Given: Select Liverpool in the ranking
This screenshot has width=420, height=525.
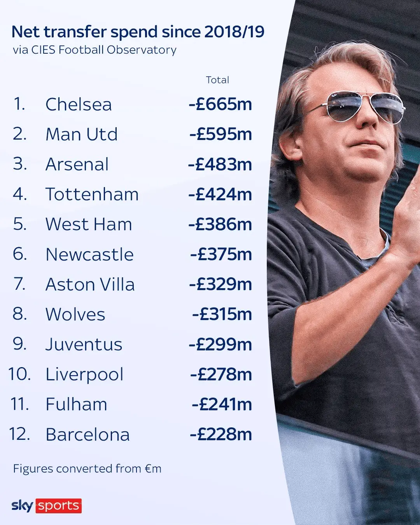Looking at the screenshot, I should click(84, 374).
